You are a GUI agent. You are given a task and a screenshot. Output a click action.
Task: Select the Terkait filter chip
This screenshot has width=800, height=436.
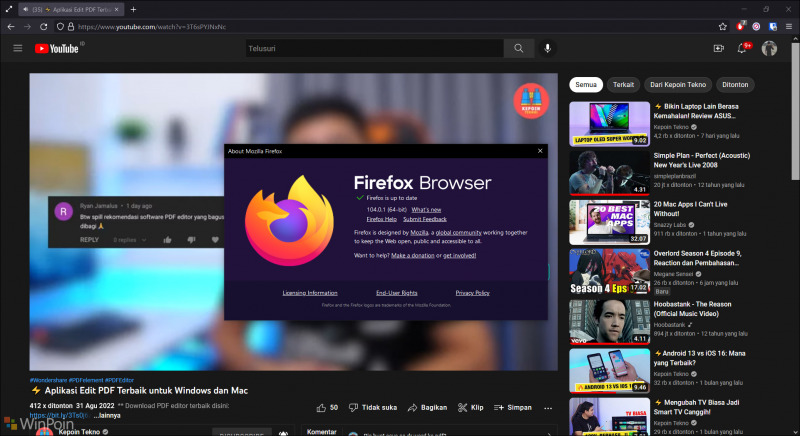click(623, 85)
